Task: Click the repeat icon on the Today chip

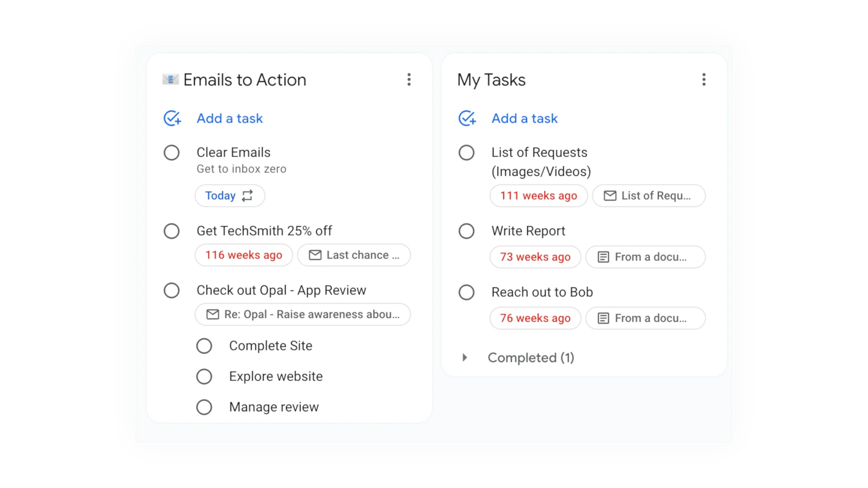Action: pyautogui.click(x=247, y=196)
